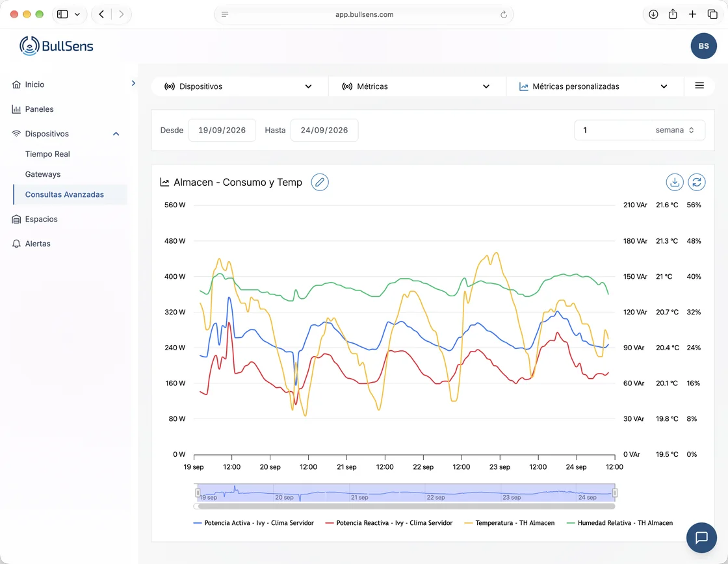This screenshot has width=728, height=564.
Task: Collapse the Dispositivos sidebar section
Action: 116,134
